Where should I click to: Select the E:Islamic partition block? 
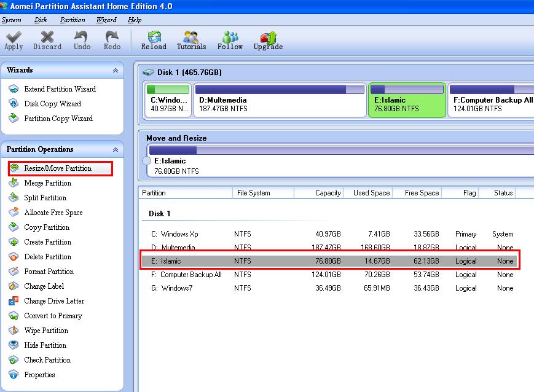(x=407, y=100)
